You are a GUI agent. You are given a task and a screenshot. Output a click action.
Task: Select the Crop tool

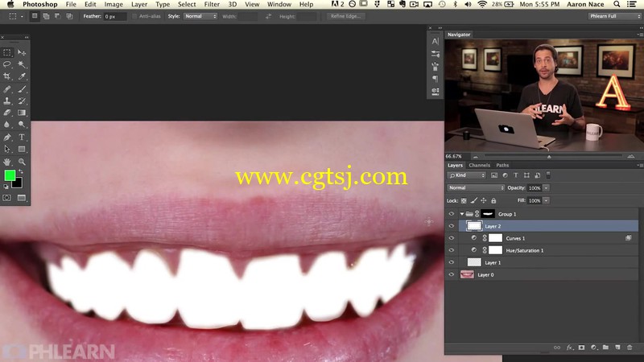coord(7,76)
